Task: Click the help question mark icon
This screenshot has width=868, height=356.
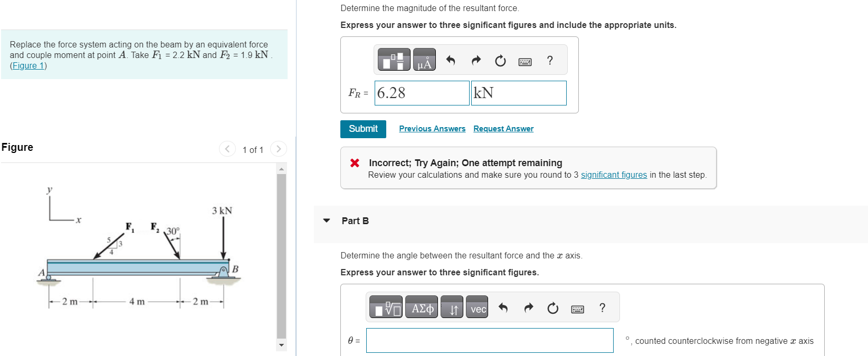Action: (x=549, y=60)
